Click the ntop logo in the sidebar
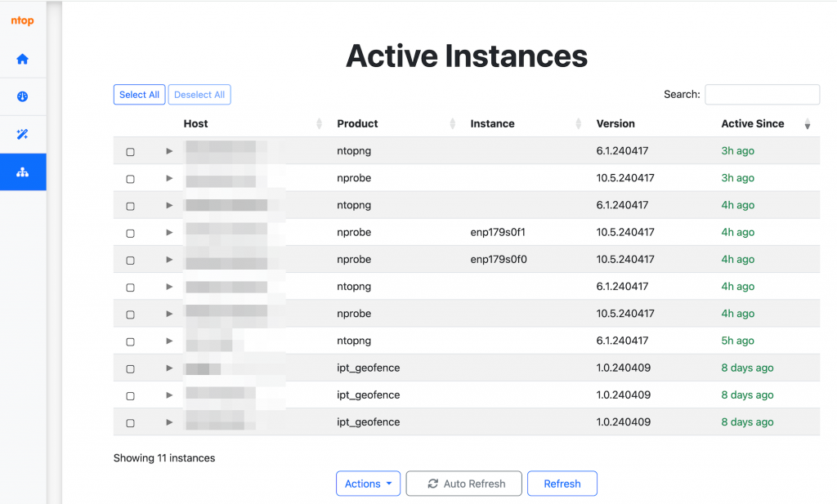This screenshot has width=837, height=504. [x=22, y=20]
